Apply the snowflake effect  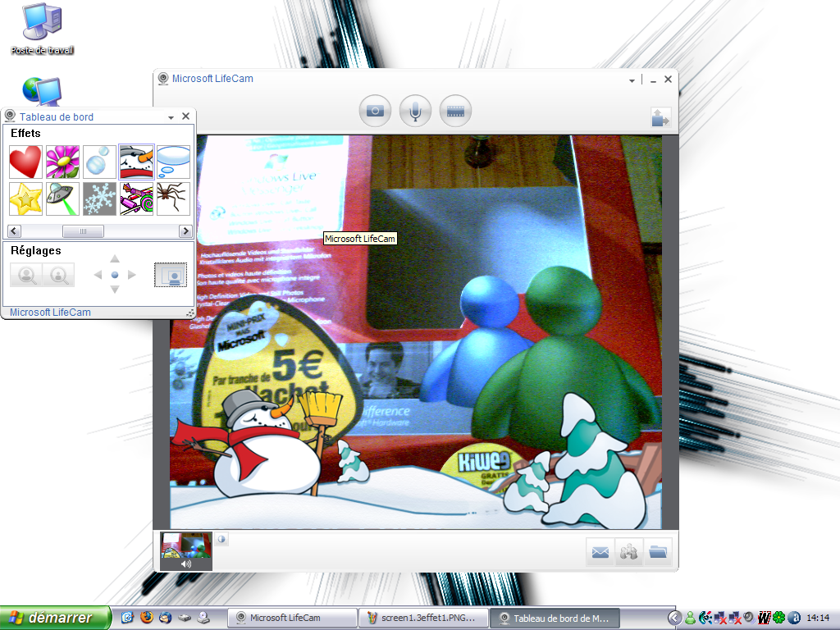click(99, 199)
